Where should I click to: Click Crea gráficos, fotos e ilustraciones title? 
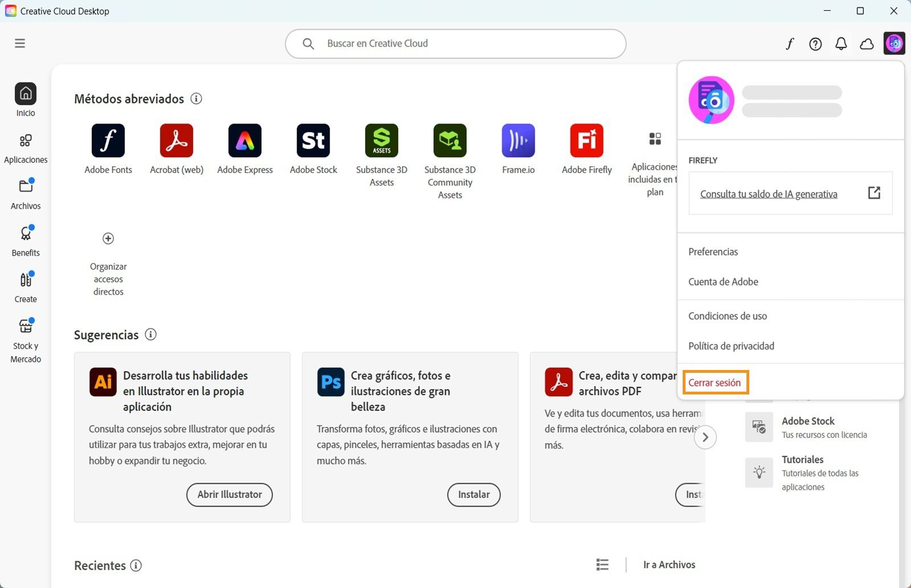coord(400,391)
